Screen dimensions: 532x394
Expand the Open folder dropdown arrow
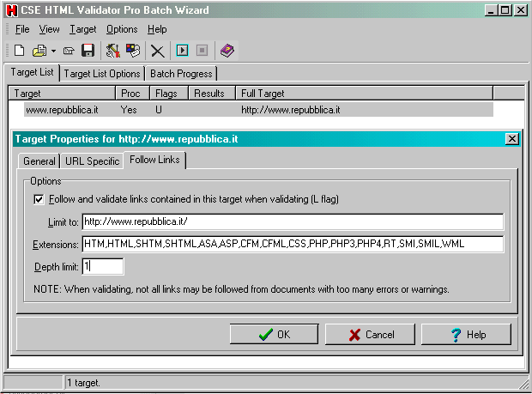point(53,52)
